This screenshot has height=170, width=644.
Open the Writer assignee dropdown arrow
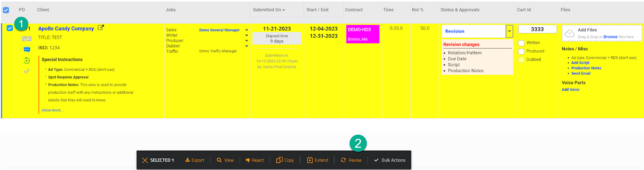(x=247, y=35)
